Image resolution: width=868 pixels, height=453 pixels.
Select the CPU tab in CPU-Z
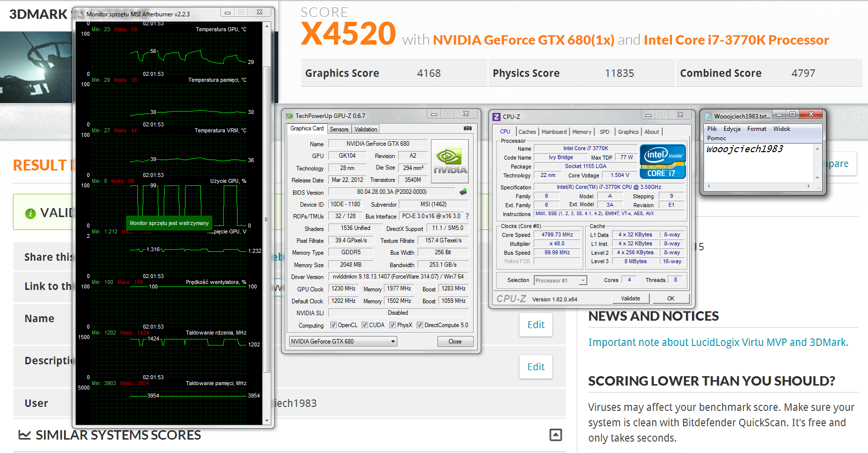505,131
